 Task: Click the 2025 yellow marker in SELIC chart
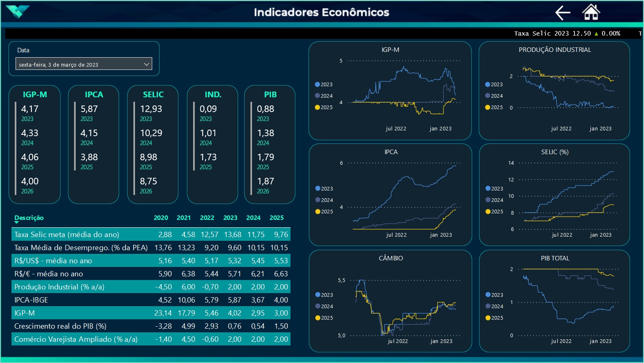(x=488, y=212)
